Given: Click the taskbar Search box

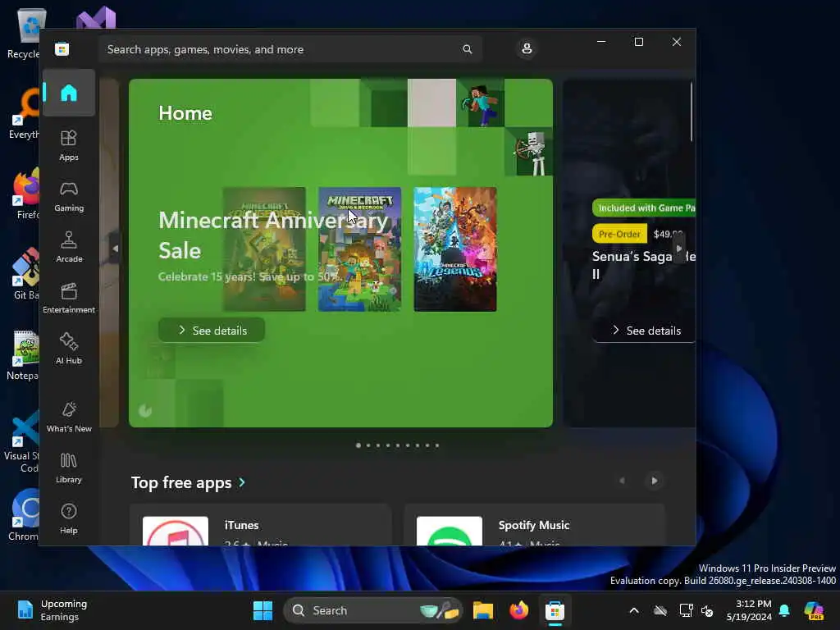Looking at the screenshot, I should point(373,610).
